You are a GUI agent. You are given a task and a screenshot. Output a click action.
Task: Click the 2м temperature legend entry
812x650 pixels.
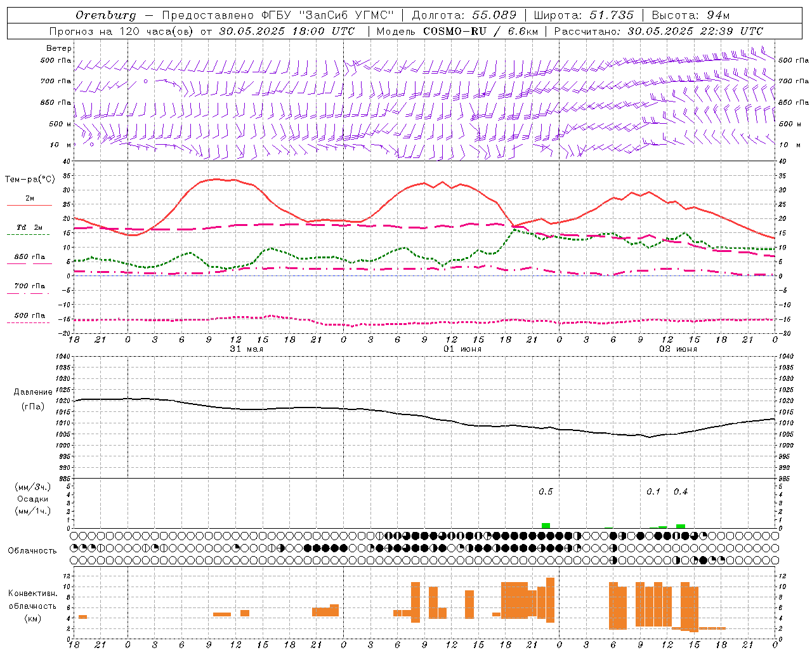click(30, 198)
